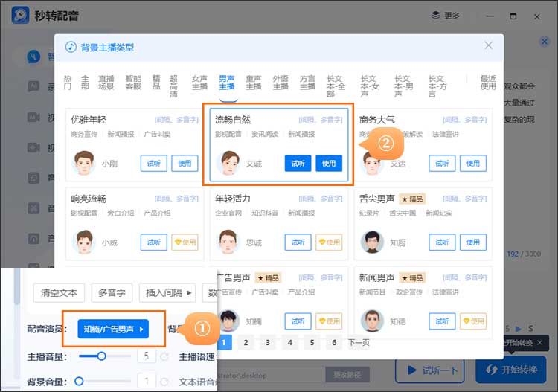Go to page 2 of voices
The width and height of the screenshot is (558, 392).
(246, 343)
